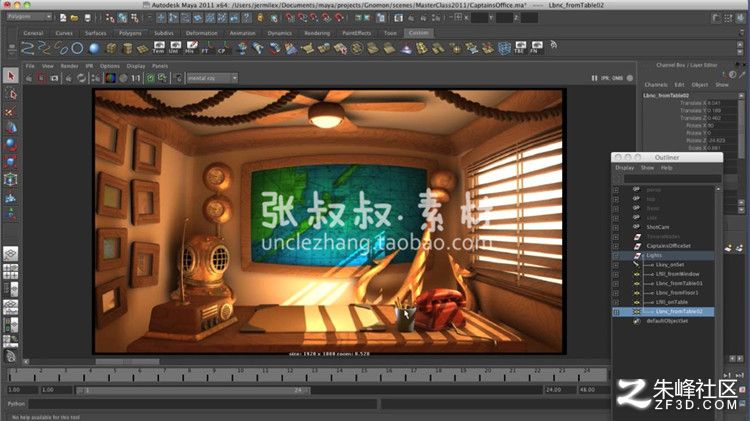
Task: Set render view to 1:1 real size
Action: click(x=136, y=78)
